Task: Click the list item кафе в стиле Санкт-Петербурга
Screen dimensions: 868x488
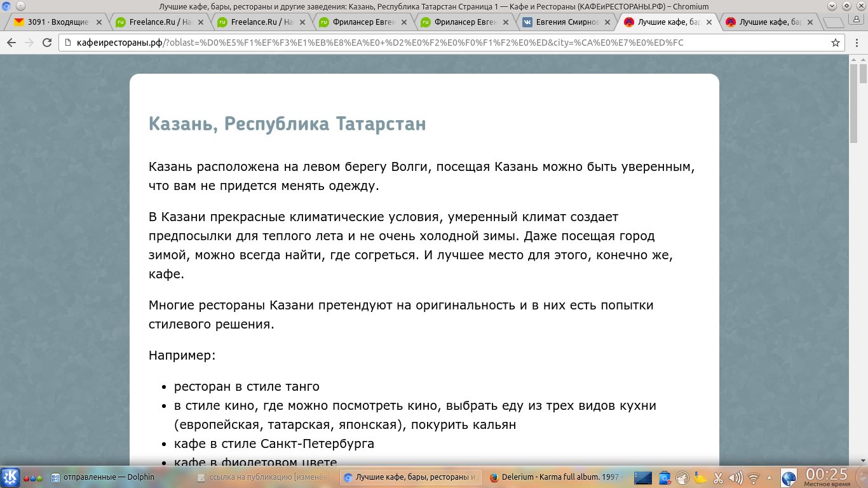Action: 274,444
